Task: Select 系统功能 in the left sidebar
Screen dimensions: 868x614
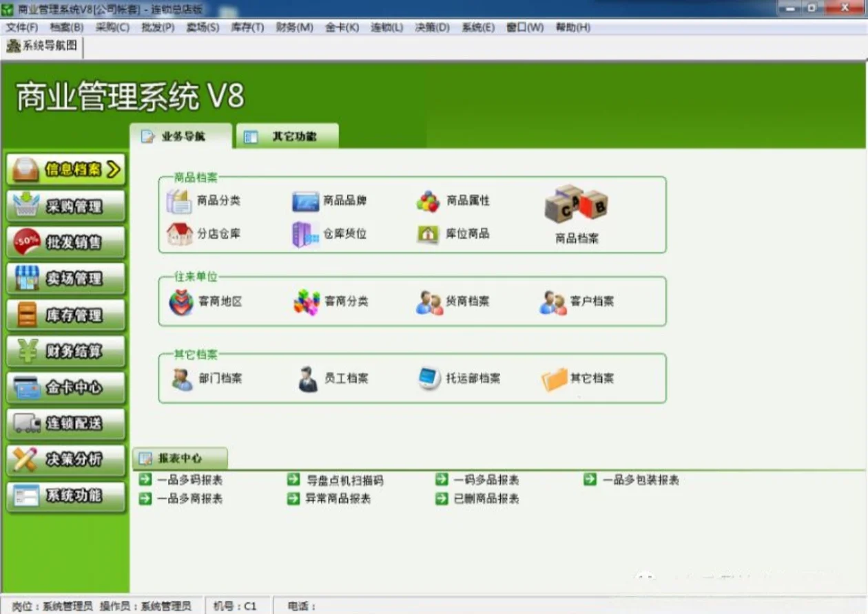Action: coord(66,496)
